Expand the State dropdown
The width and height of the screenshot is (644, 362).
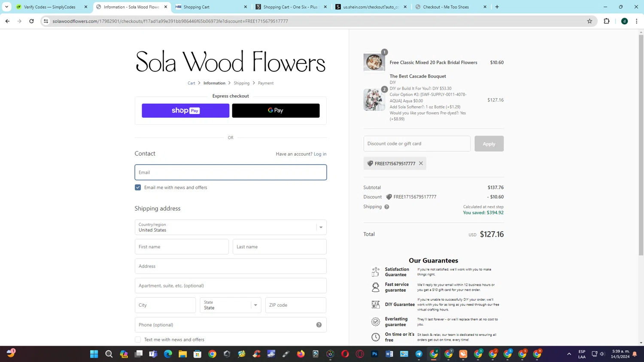coord(231,305)
